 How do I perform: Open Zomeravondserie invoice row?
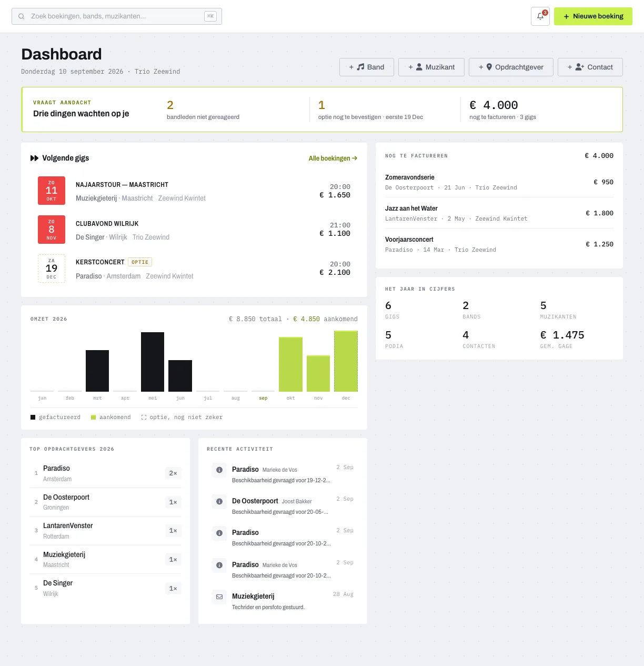pos(499,182)
